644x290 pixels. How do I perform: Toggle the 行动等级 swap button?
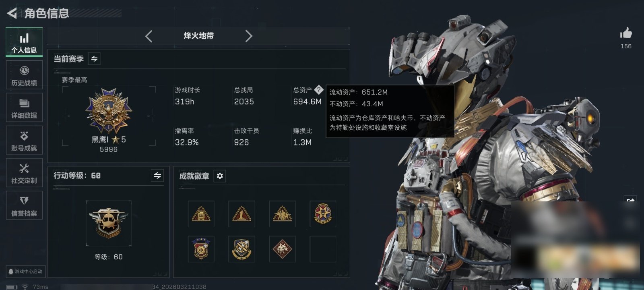coord(157,176)
